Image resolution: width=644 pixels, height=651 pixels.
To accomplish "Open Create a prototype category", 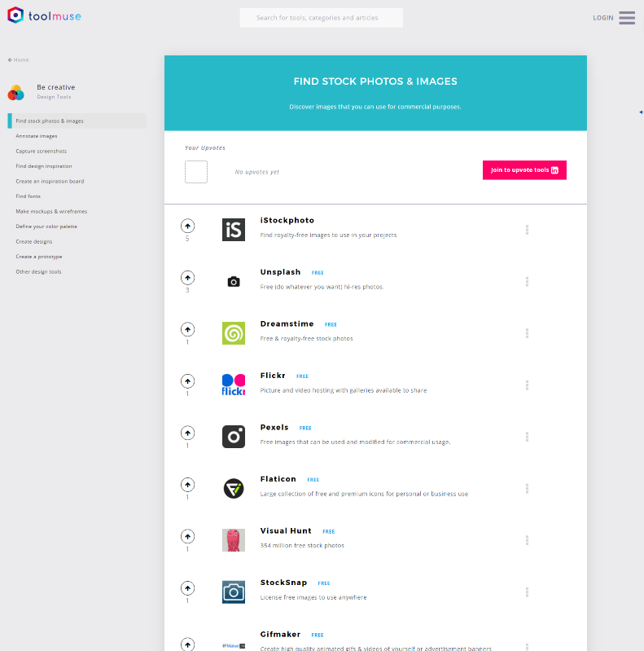I will click(x=39, y=257).
